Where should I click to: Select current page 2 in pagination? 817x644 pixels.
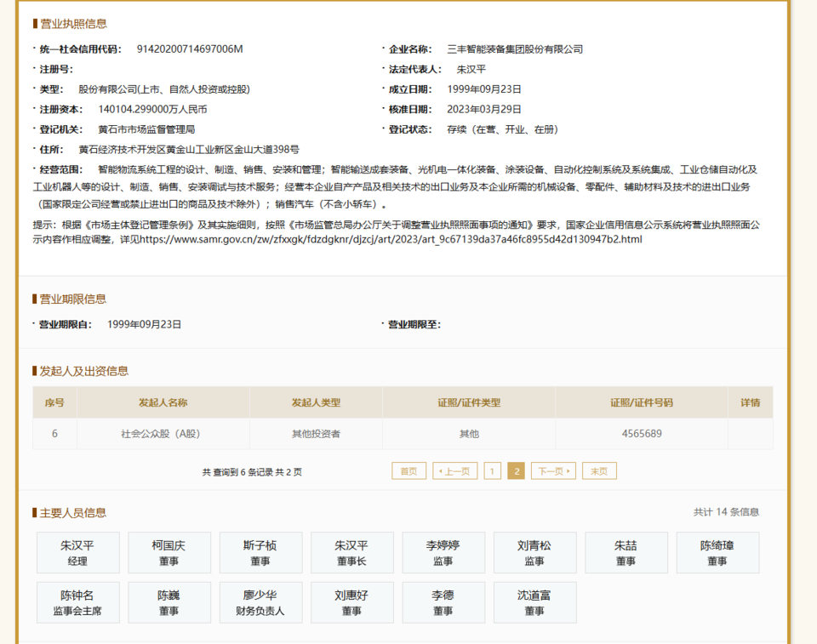click(516, 471)
